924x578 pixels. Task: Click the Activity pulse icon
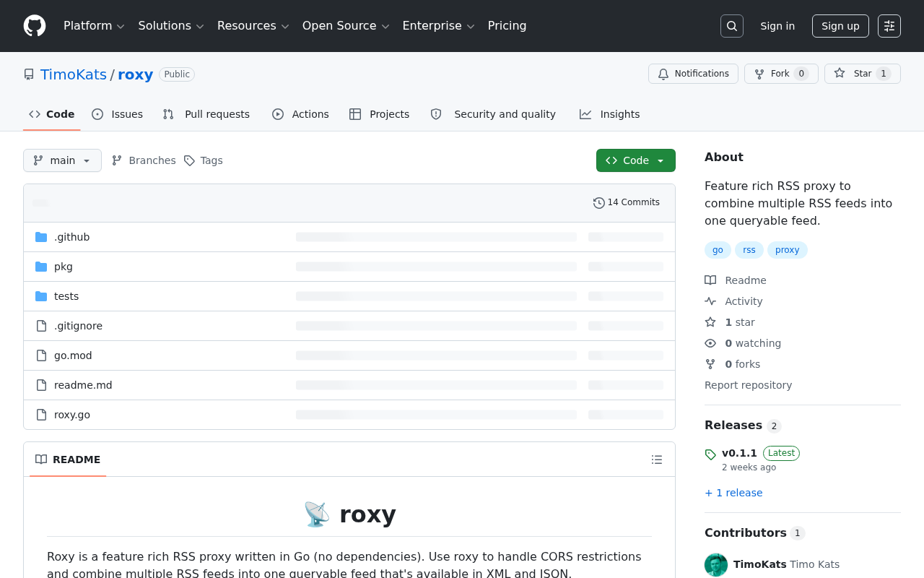coord(710,301)
